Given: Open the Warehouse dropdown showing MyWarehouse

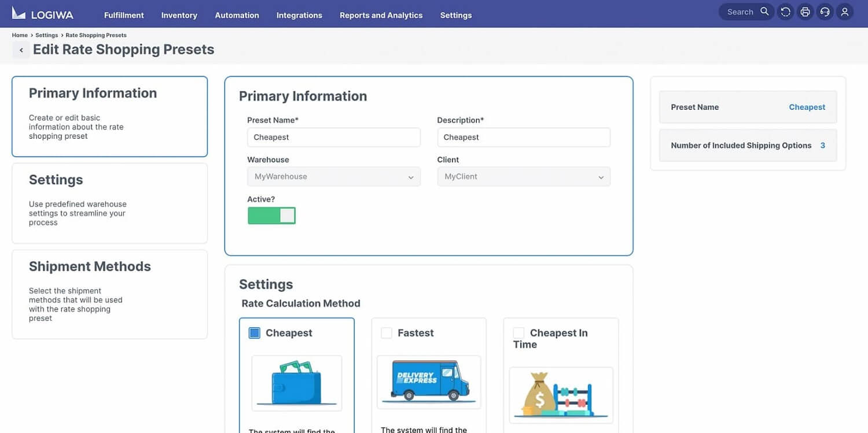Looking at the screenshot, I should (333, 177).
